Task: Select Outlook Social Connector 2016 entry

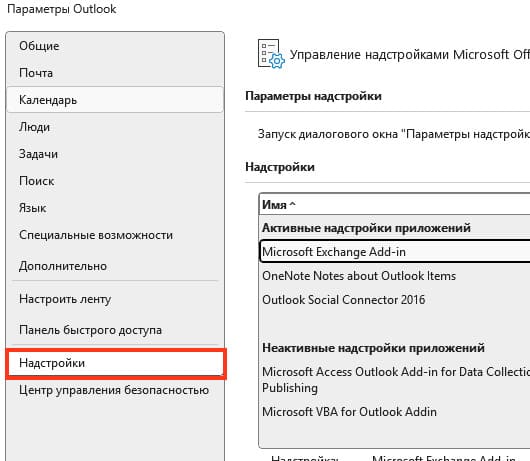Action: (394, 300)
